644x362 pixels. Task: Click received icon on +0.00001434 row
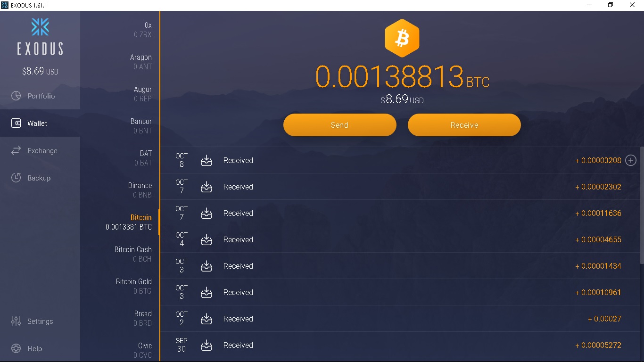206,266
